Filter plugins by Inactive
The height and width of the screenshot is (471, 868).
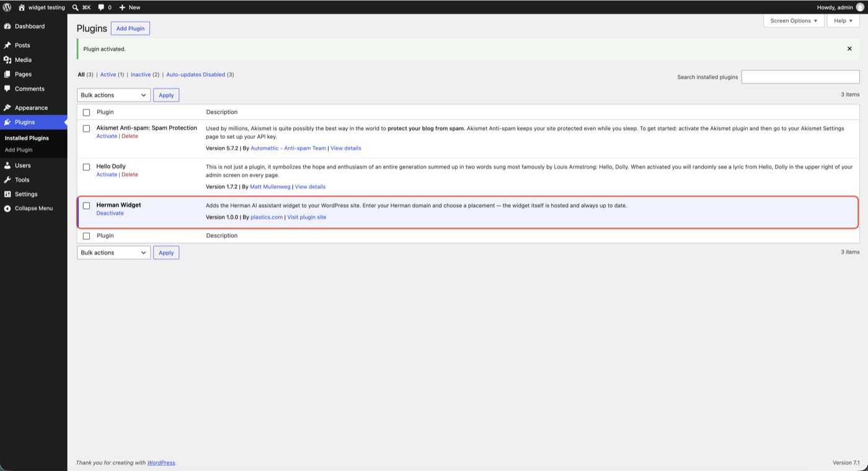click(x=141, y=74)
